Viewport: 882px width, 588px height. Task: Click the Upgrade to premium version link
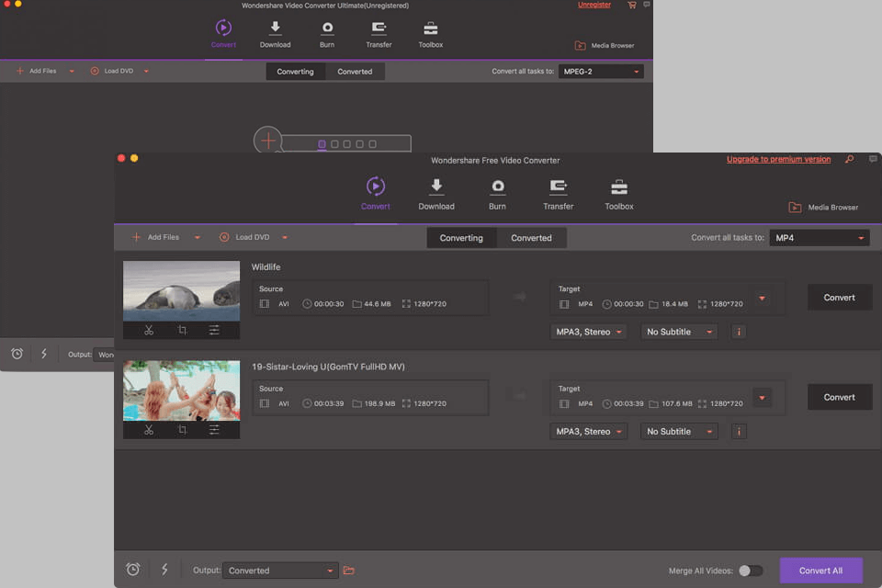point(778,160)
